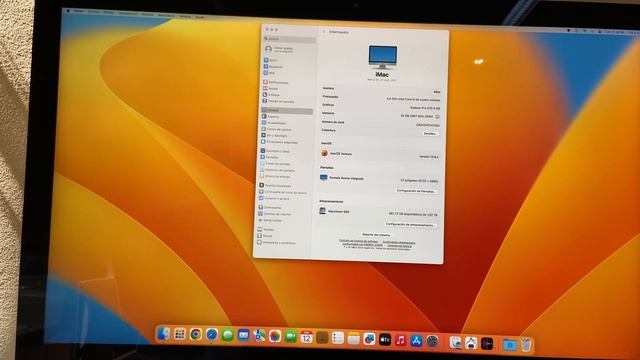Viewport: 640px width, 360px height.
Task: Launch Apple TV from the Dock
Action: click(x=385, y=339)
